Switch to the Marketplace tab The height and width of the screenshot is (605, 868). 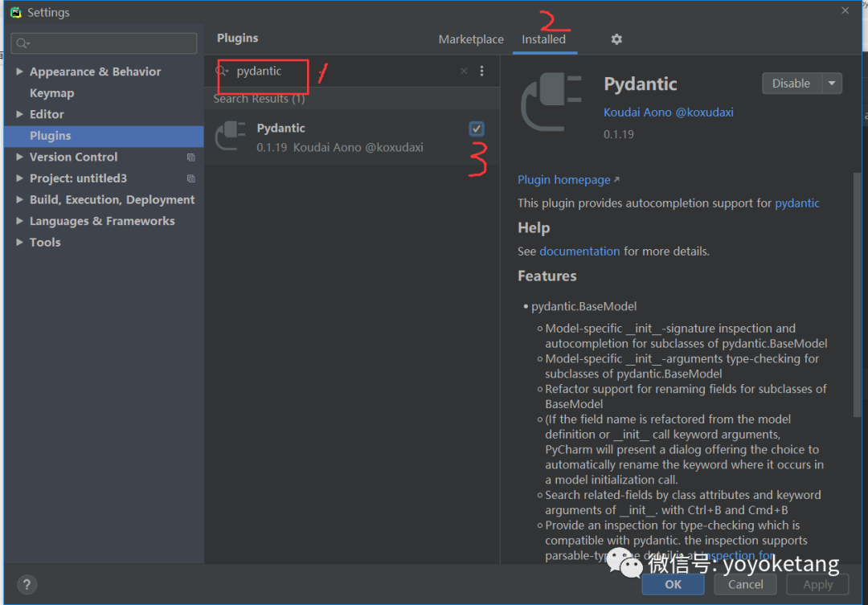tap(471, 39)
